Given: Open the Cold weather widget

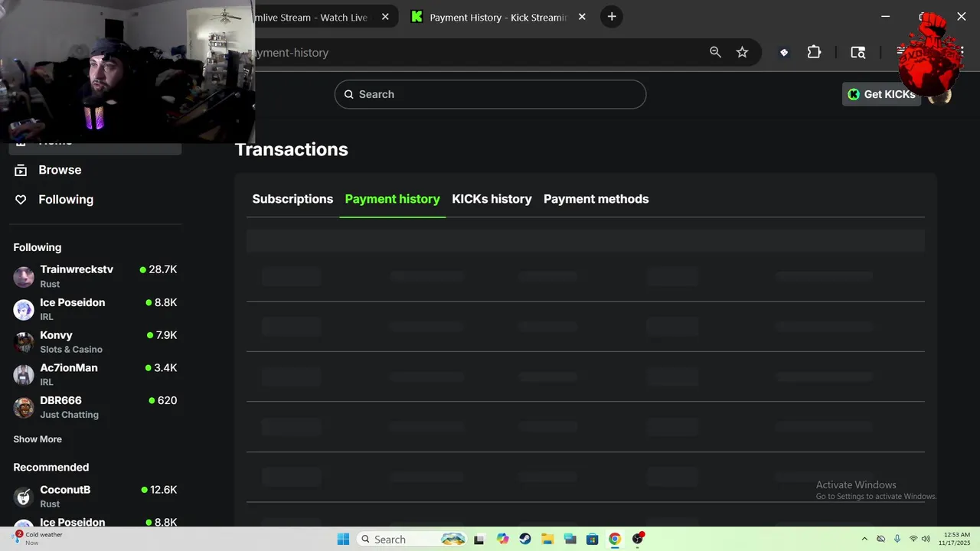Looking at the screenshot, I should pyautogui.click(x=37, y=539).
